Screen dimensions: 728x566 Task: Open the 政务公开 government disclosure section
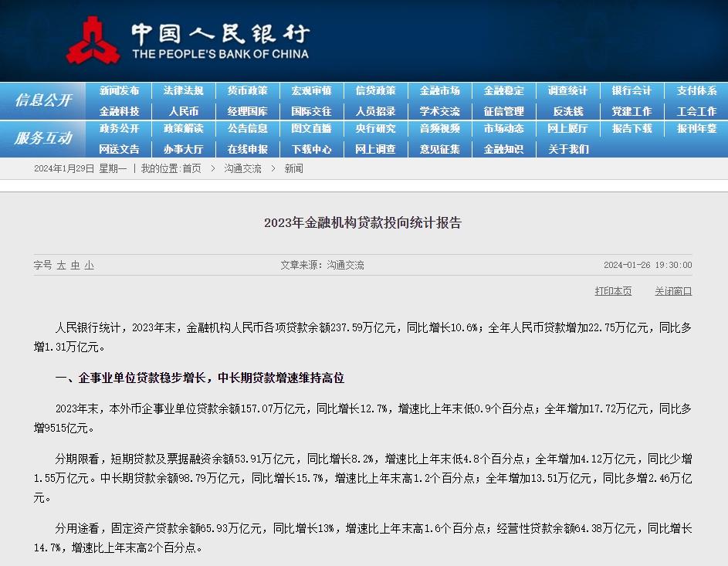tap(120, 129)
